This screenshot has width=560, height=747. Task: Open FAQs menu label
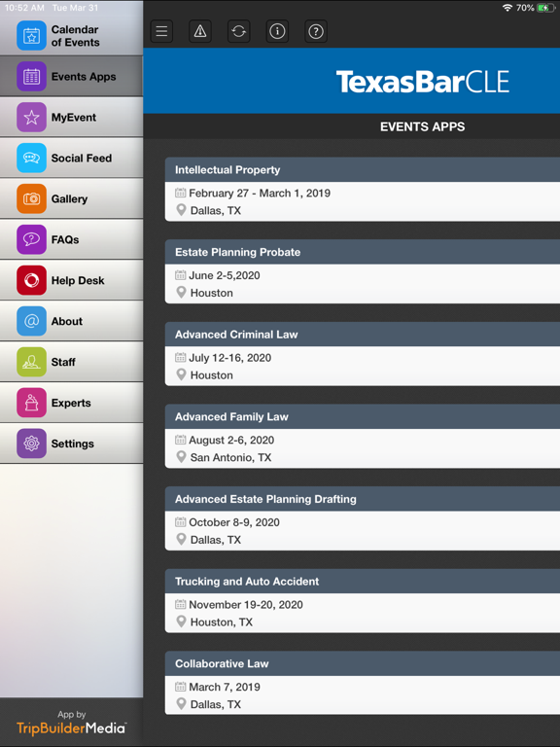click(x=65, y=239)
